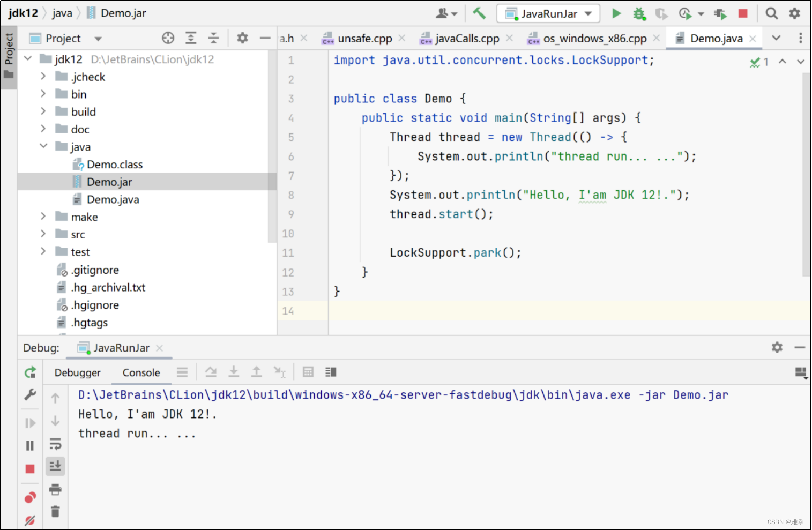
Task: Run the JavaRunJar configuration
Action: pos(616,13)
